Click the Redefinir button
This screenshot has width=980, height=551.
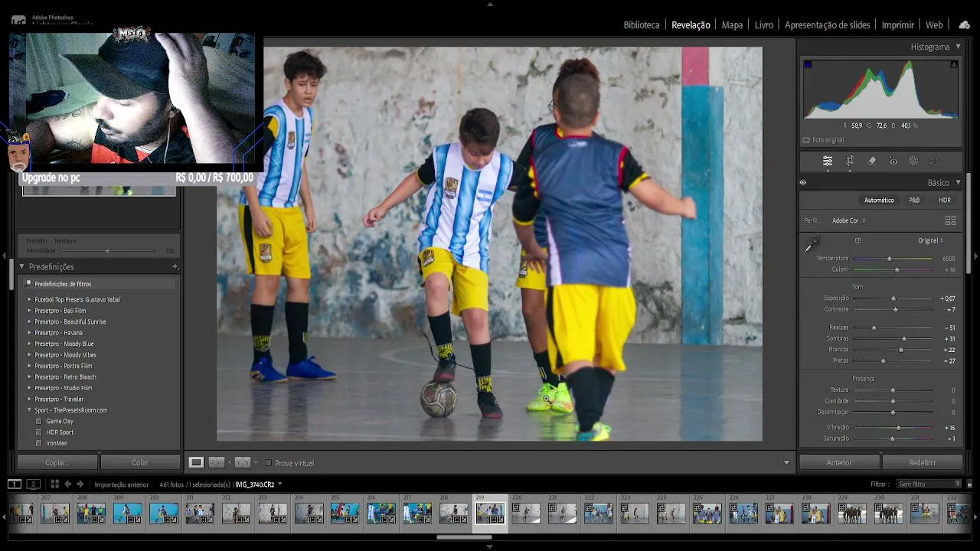pos(923,462)
